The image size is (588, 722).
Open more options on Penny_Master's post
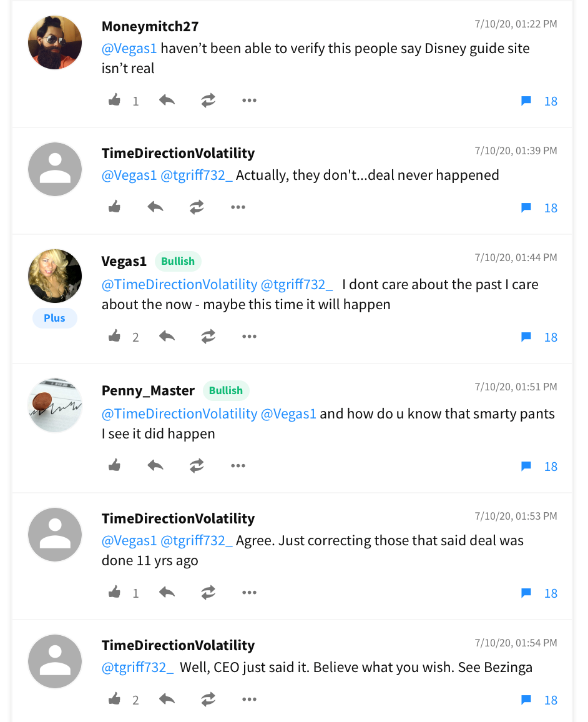point(238,466)
